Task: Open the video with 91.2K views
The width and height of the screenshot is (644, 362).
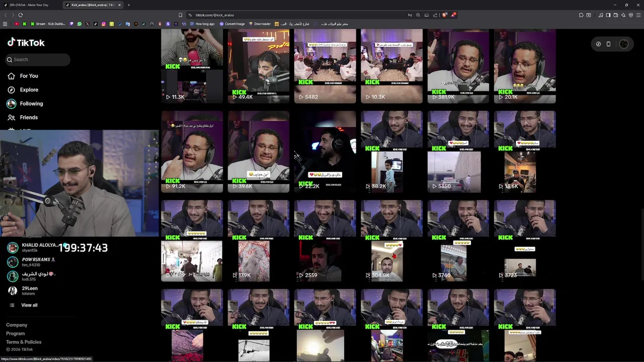Action: pyautogui.click(x=192, y=152)
